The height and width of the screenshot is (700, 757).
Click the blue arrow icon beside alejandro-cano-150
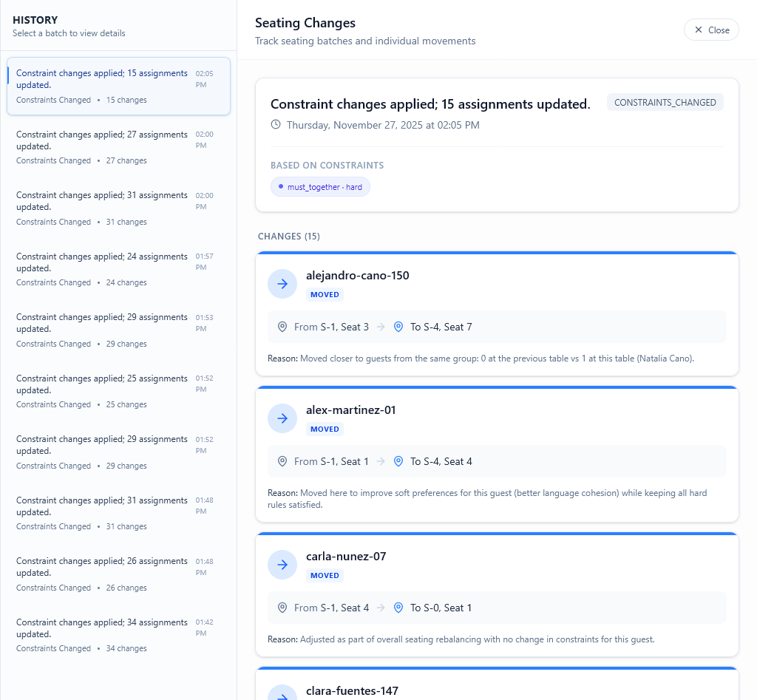tap(282, 284)
